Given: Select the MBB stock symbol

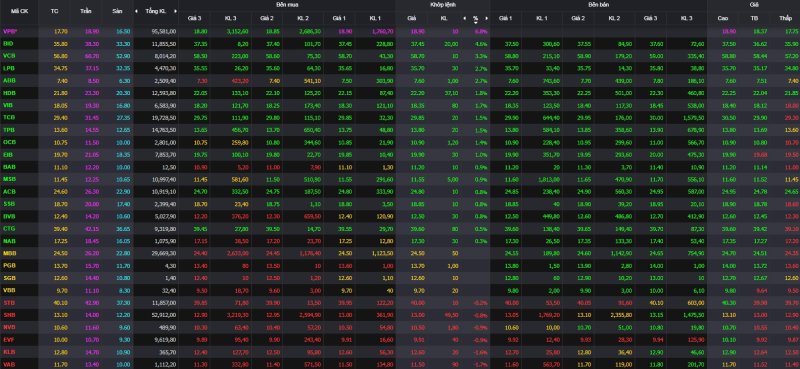Looking at the screenshot, I should pyautogui.click(x=9, y=253).
